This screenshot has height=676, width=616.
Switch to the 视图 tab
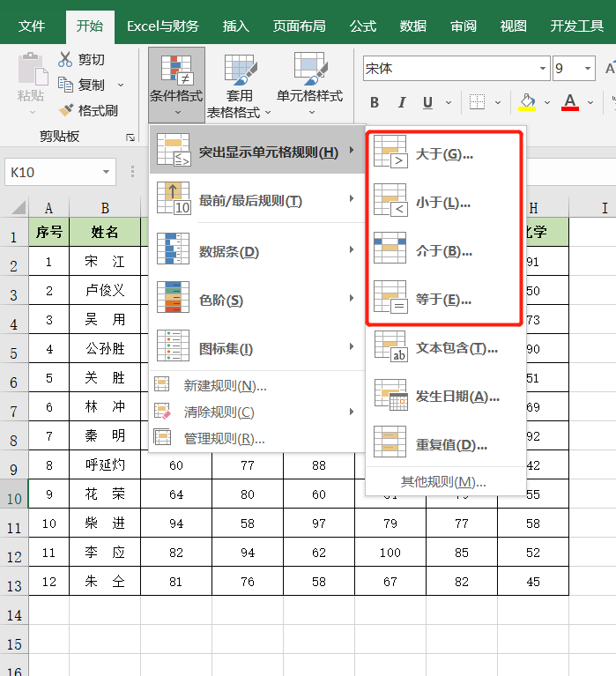click(x=514, y=26)
